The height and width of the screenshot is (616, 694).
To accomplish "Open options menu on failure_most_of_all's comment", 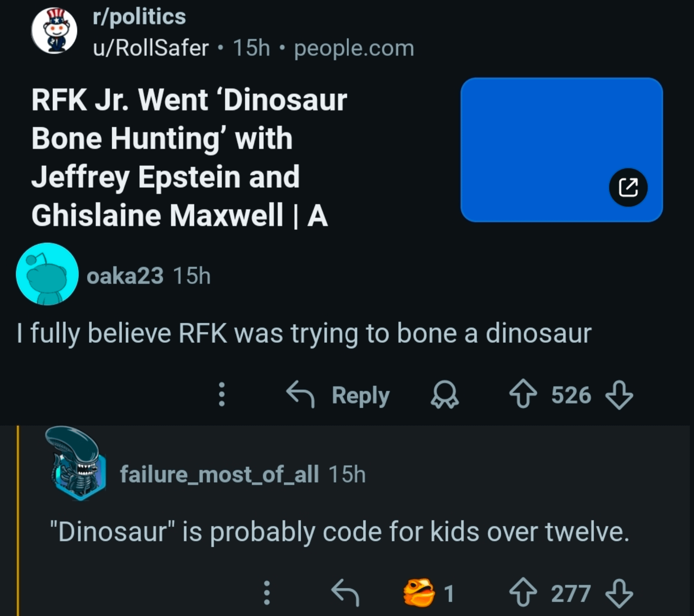I will [267, 593].
